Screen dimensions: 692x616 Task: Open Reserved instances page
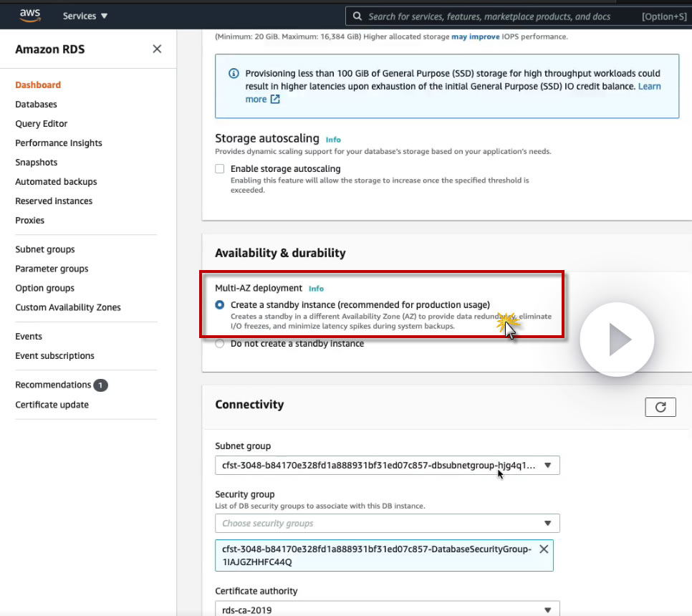coord(54,201)
